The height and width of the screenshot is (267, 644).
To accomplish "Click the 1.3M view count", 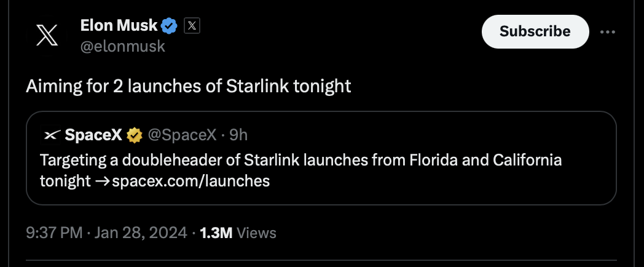I will 216,233.
